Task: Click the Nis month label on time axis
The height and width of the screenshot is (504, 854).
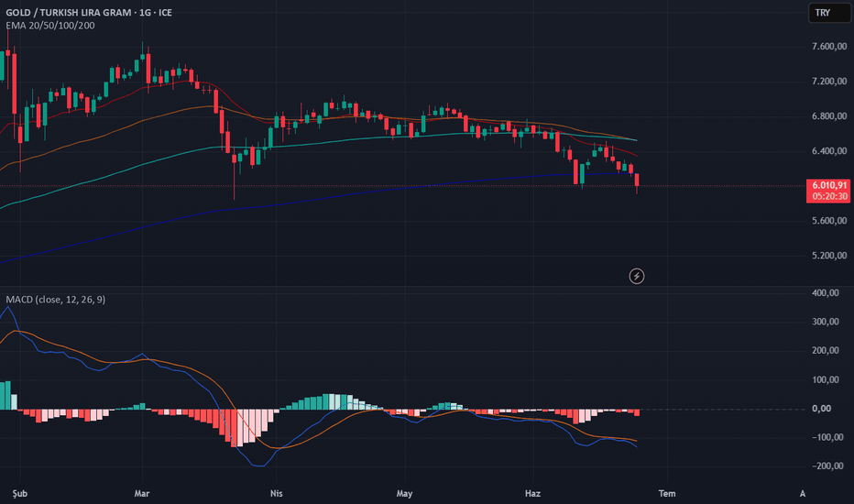Action: point(276,494)
